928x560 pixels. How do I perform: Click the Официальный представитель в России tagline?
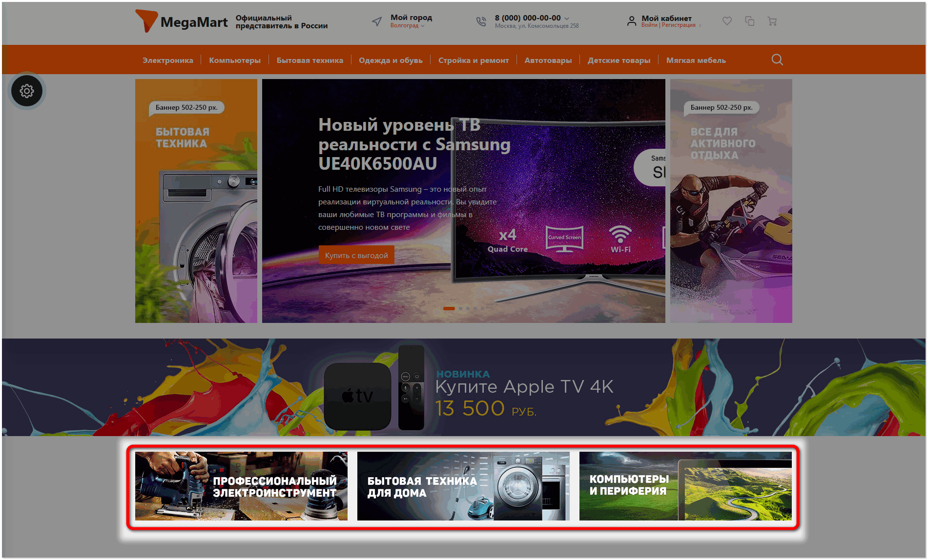point(282,22)
